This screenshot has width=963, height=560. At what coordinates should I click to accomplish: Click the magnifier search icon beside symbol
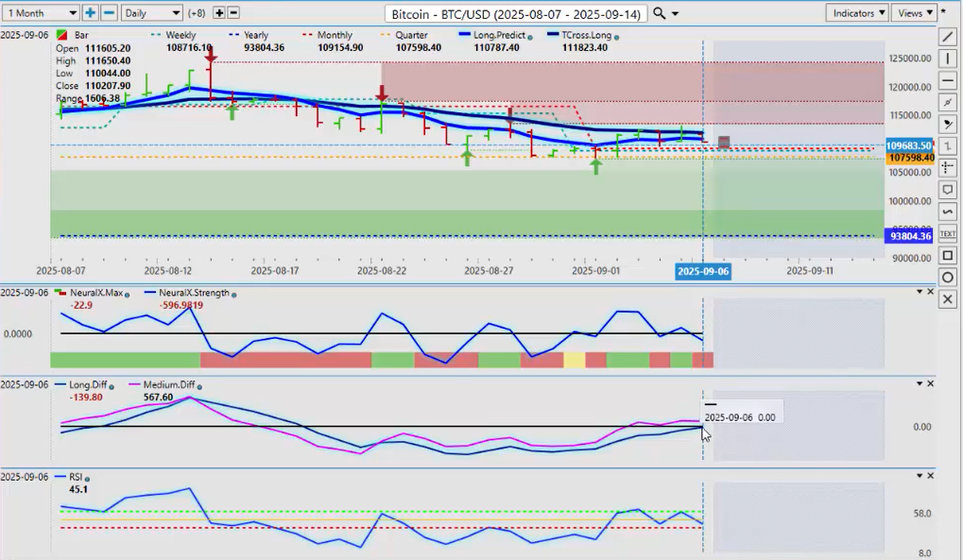tap(660, 13)
